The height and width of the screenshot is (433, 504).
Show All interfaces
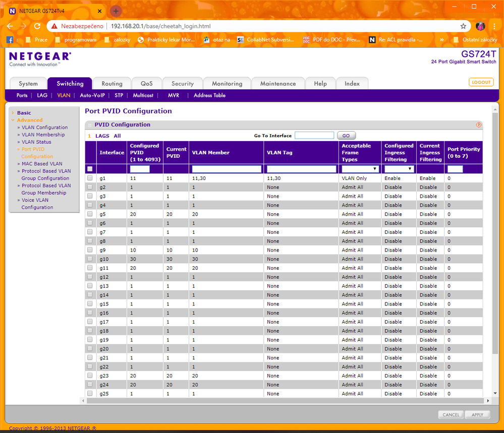(x=118, y=136)
